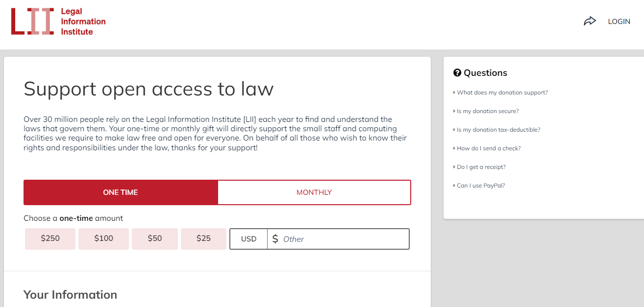Screen dimensions: 644x307
Task: Expand "Do I get a receipt?" question
Action: point(479,167)
